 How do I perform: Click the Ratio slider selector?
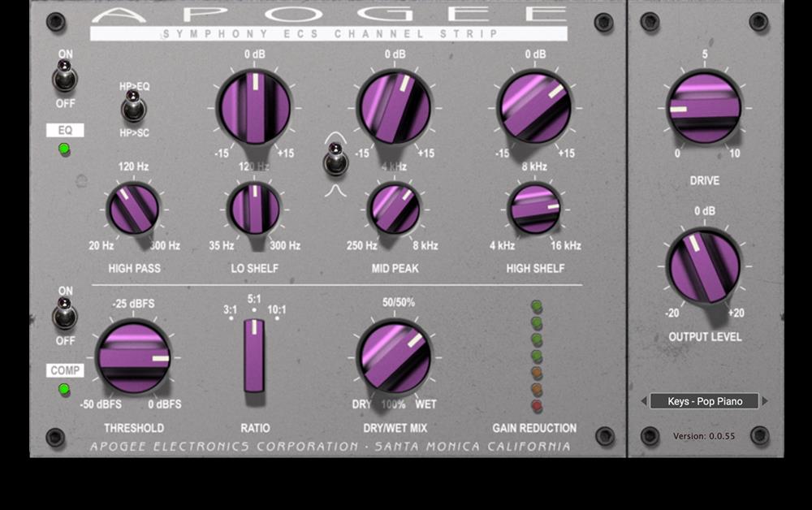(254, 357)
